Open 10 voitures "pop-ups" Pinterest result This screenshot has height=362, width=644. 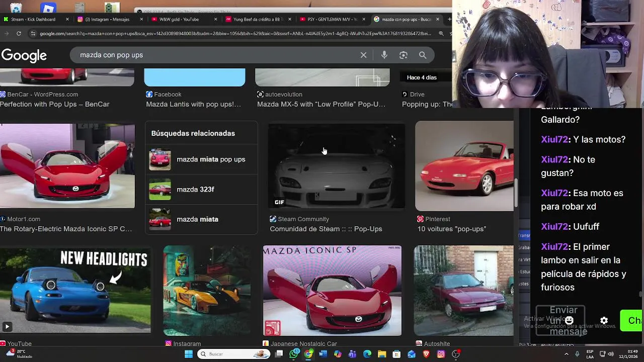pyautogui.click(x=451, y=229)
